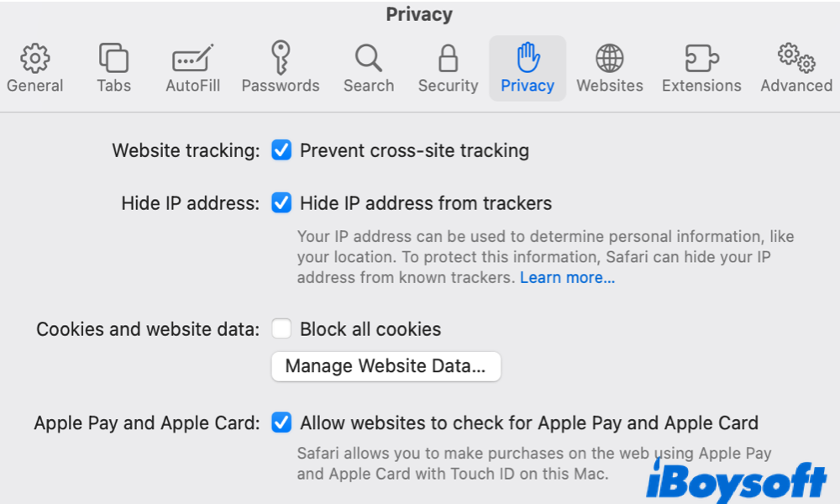Switch to the Security tab label

pyautogui.click(x=448, y=86)
